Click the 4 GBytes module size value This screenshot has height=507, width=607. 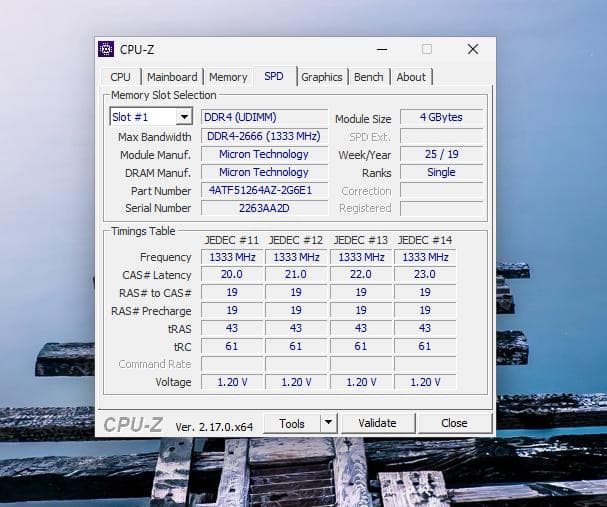[442, 117]
